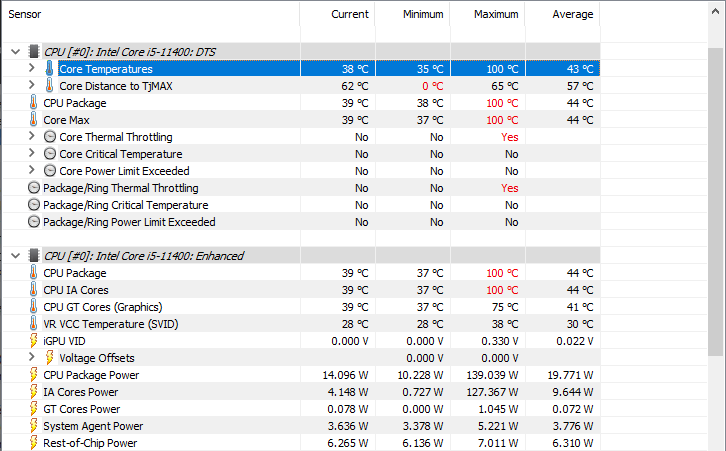Expand the Voltage Offsets entry
Screen dimensions: 726x451
coord(31,358)
